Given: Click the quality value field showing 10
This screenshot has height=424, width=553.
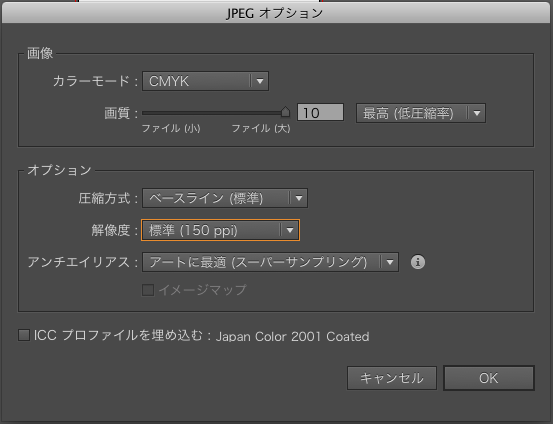Looking at the screenshot, I should click(x=320, y=113).
